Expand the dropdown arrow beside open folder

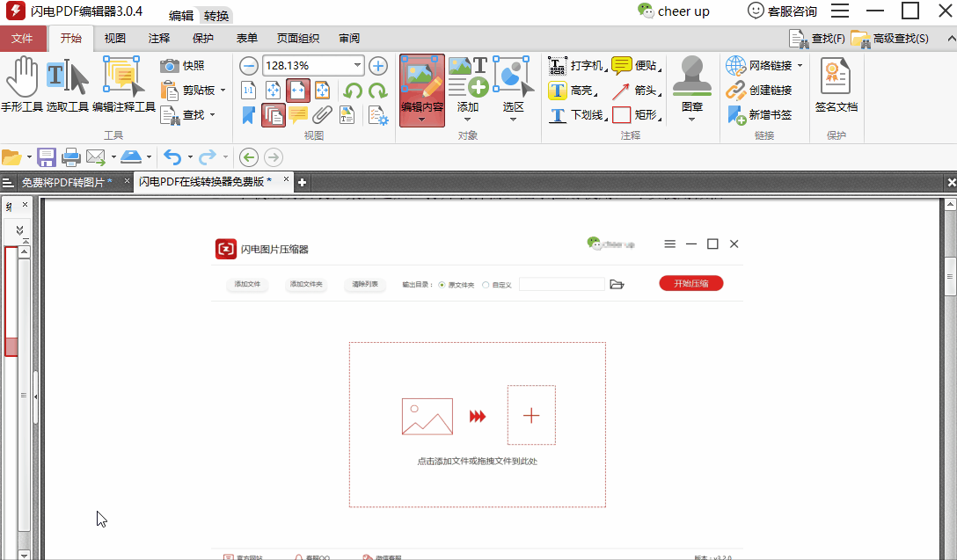[29, 157]
